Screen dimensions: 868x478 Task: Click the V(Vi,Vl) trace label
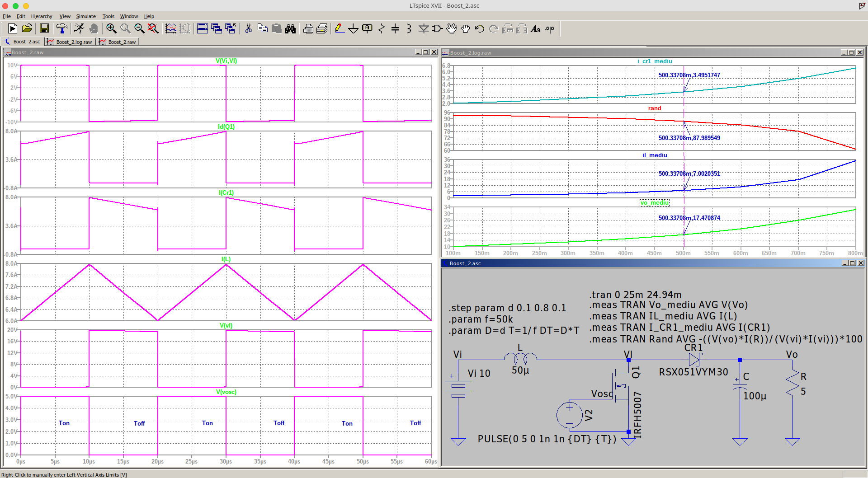[x=226, y=61]
